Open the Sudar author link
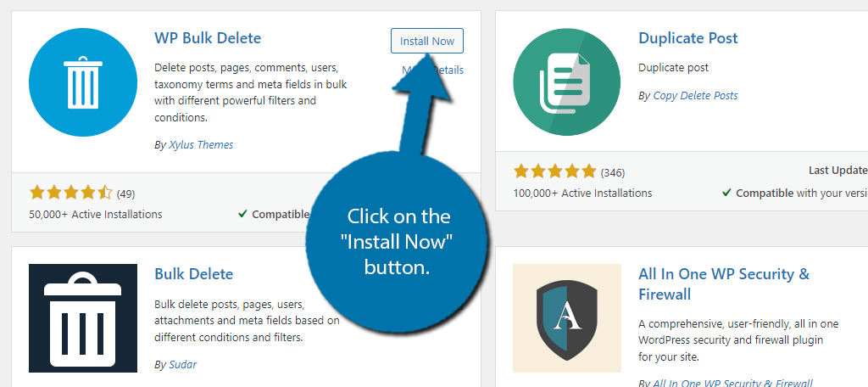 183,364
